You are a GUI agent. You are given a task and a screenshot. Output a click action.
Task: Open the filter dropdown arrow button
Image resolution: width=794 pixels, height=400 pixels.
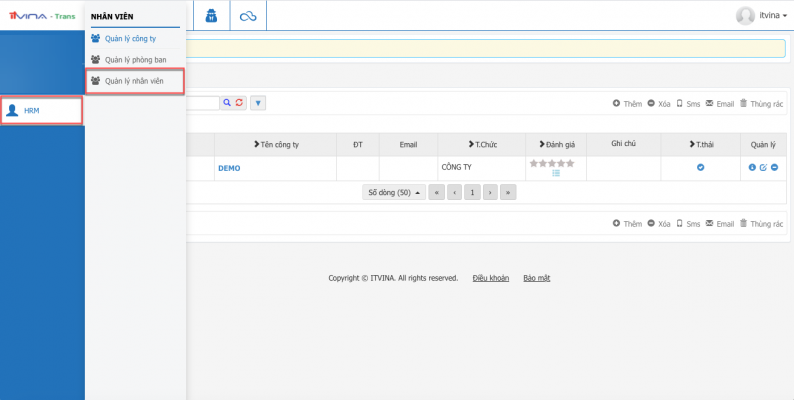pyautogui.click(x=257, y=103)
